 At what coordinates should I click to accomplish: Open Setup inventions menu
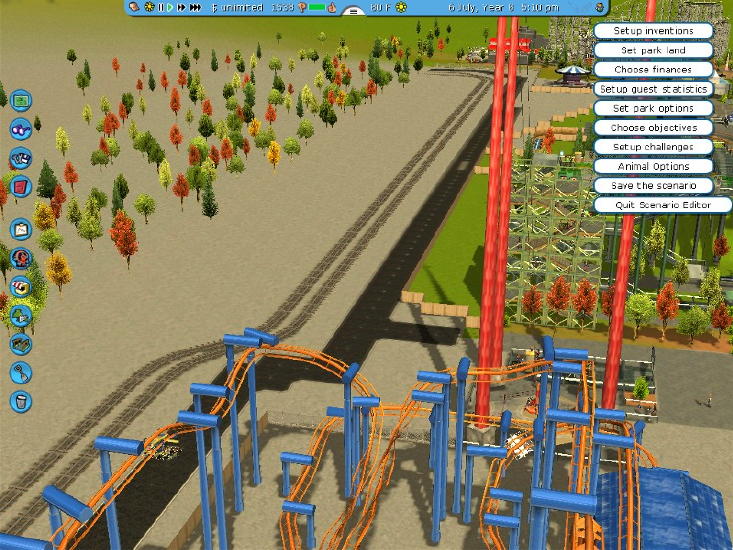coord(653,31)
